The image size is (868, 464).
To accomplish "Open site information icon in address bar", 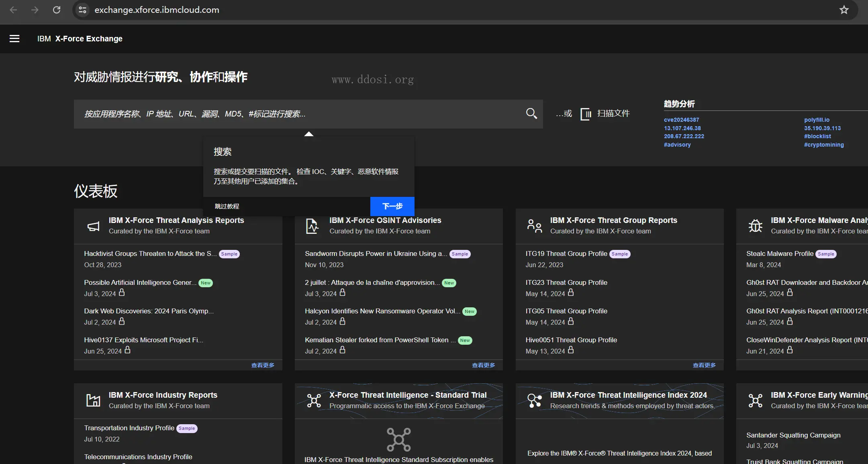I will click(82, 10).
